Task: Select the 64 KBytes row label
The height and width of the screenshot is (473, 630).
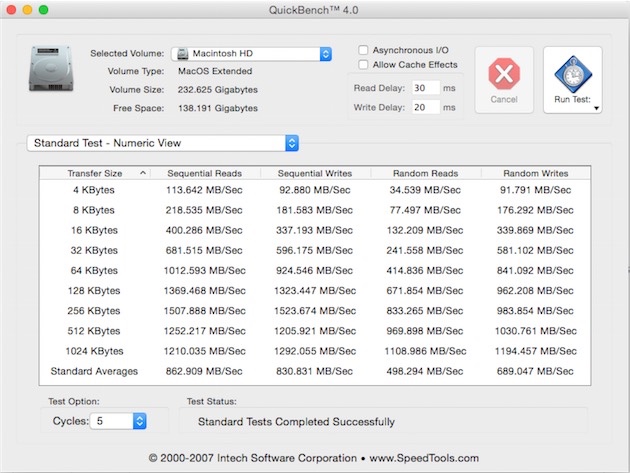Action: 94,270
